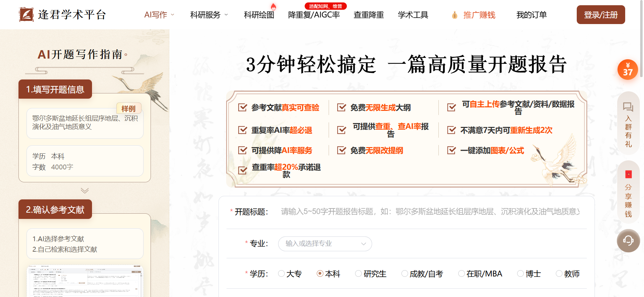Select the 研究生 radio option
Image resolution: width=644 pixels, height=297 pixels.
[x=371, y=274]
